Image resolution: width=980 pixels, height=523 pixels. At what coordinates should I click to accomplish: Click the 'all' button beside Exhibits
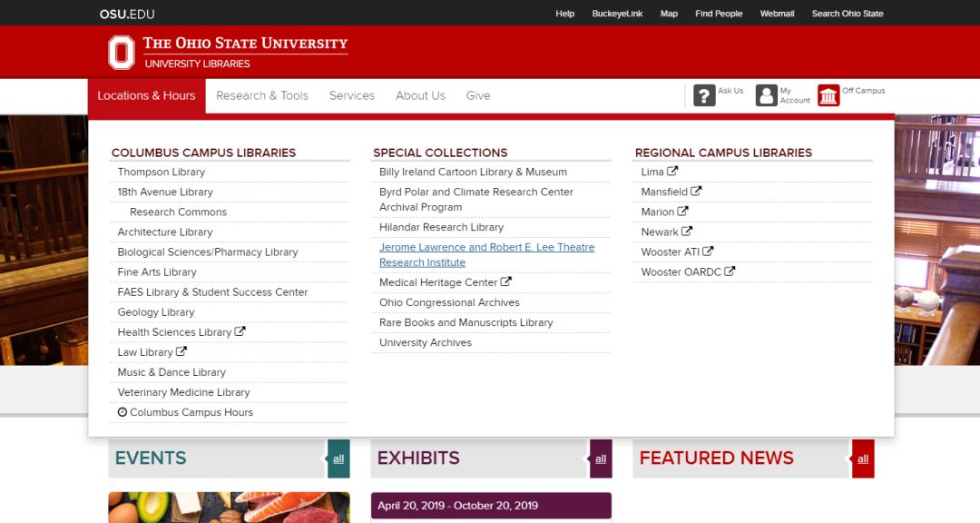pos(601,458)
